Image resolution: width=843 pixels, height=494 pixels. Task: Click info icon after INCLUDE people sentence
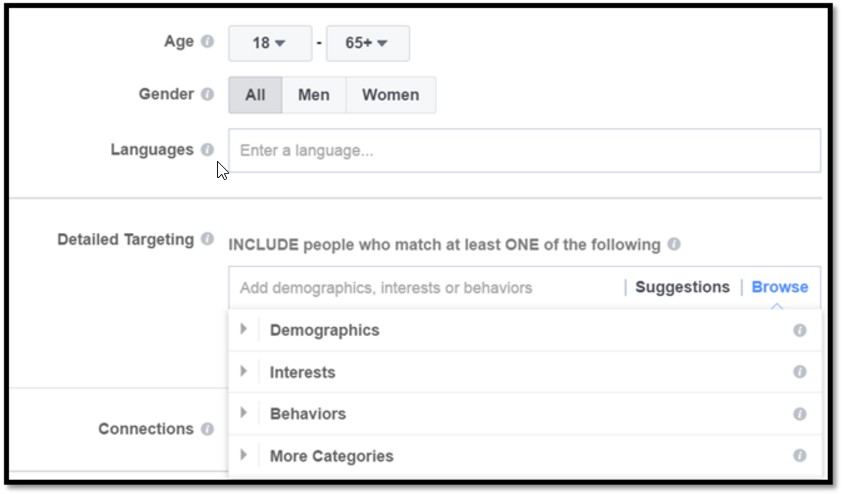click(x=674, y=244)
